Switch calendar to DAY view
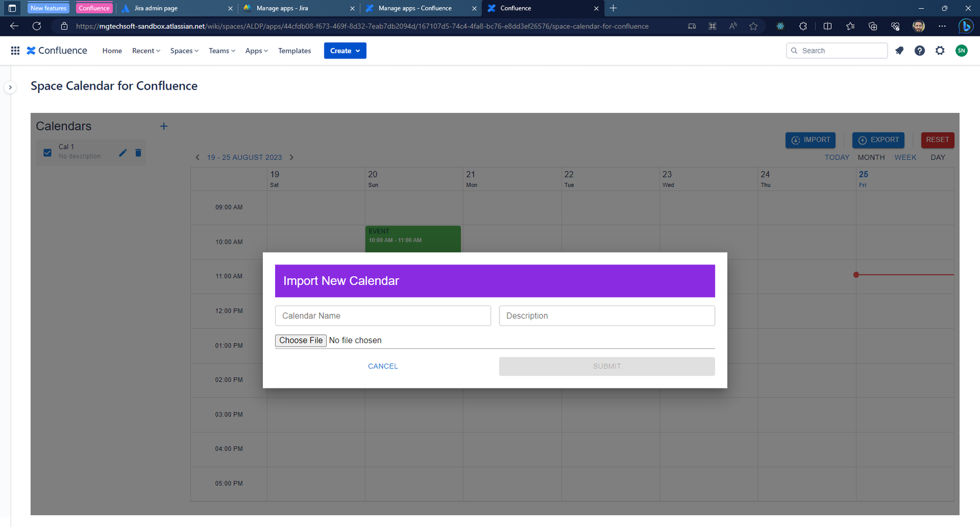 938,158
